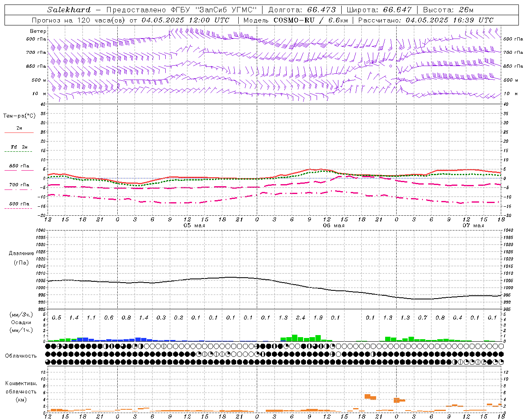Screen dimensions: 525x420
Task: Click the 'Модель COSMO-RU / 6.6км' label
Action: pyautogui.click(x=296, y=20)
